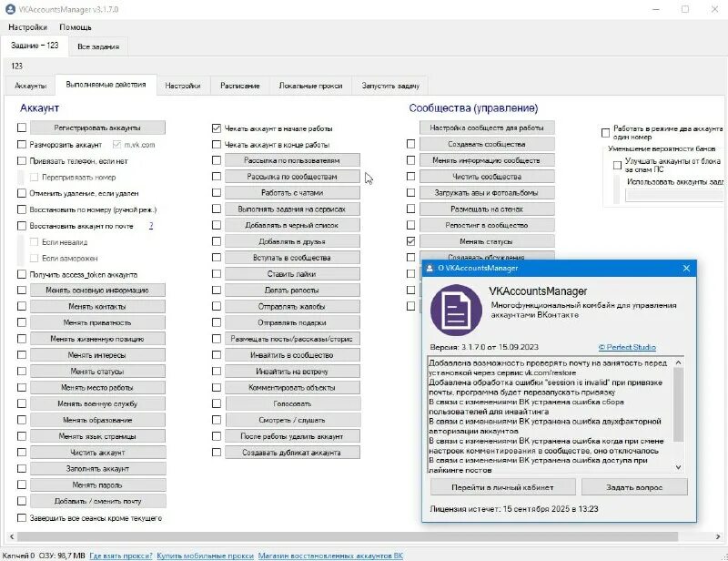The width and height of the screenshot is (728, 561).
Task: Toggle Разморозить аккаунт checkbox
Action: pos(22,145)
